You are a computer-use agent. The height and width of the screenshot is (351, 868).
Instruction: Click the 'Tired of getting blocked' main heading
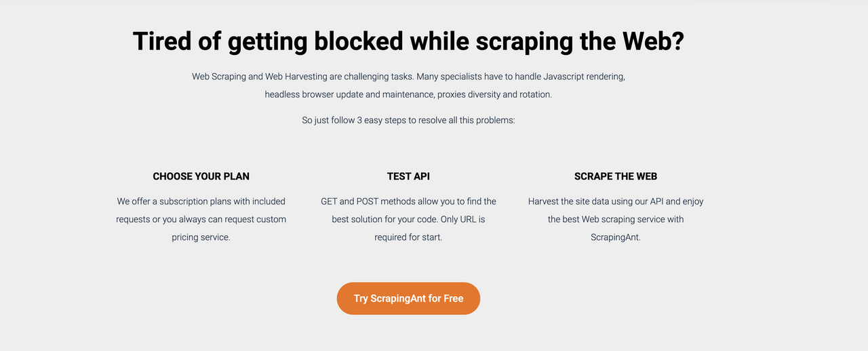tap(408, 41)
